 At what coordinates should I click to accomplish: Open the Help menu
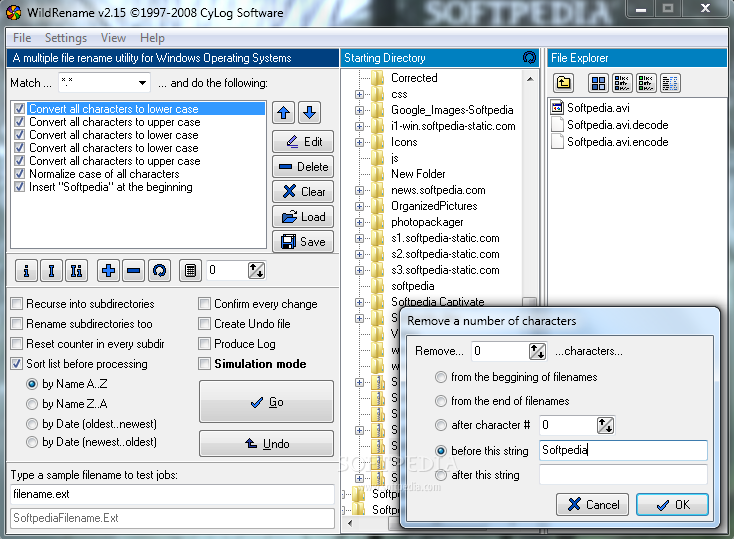coord(152,38)
